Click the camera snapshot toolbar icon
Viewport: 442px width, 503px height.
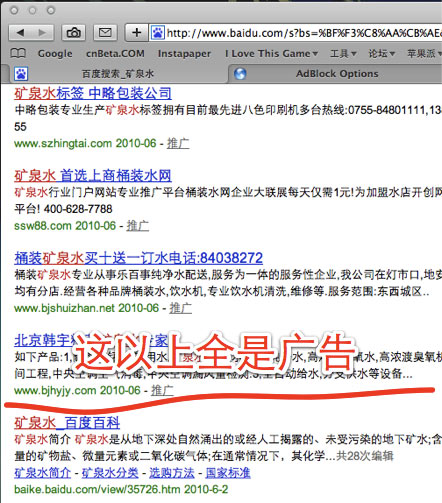tap(73, 33)
